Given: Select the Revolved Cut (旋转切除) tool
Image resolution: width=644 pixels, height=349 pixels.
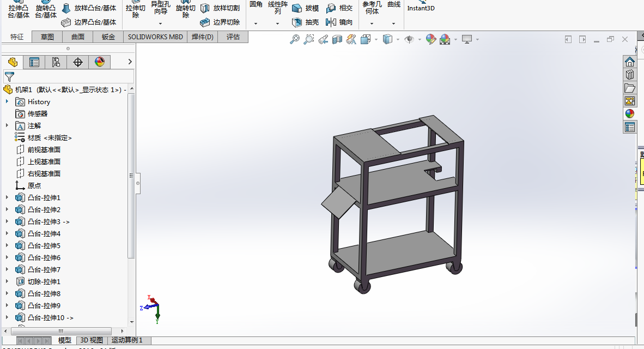Looking at the screenshot, I should click(x=186, y=10).
